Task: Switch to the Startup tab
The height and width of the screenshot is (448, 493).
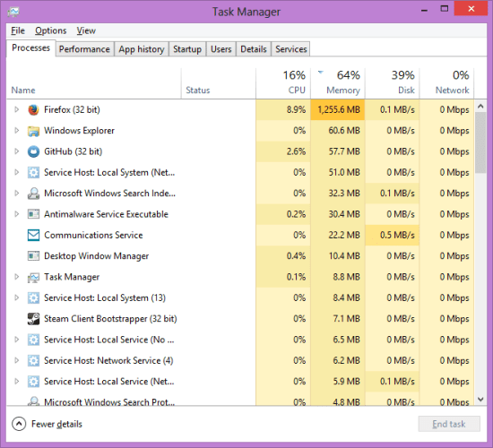Action: pyautogui.click(x=187, y=49)
